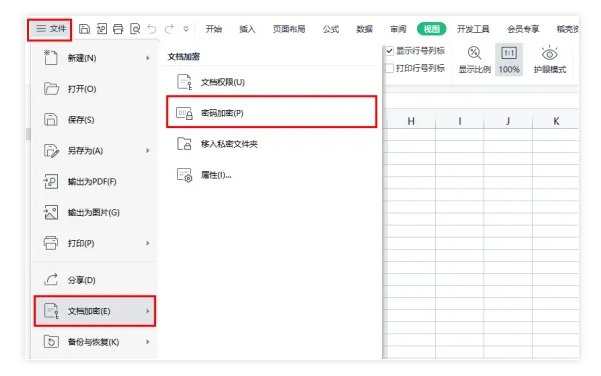Click the redo arrow icon

click(x=169, y=29)
